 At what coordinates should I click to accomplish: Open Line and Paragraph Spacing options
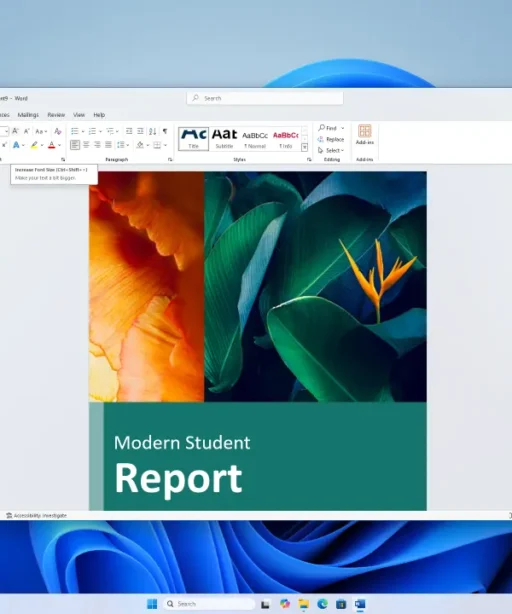[121, 145]
